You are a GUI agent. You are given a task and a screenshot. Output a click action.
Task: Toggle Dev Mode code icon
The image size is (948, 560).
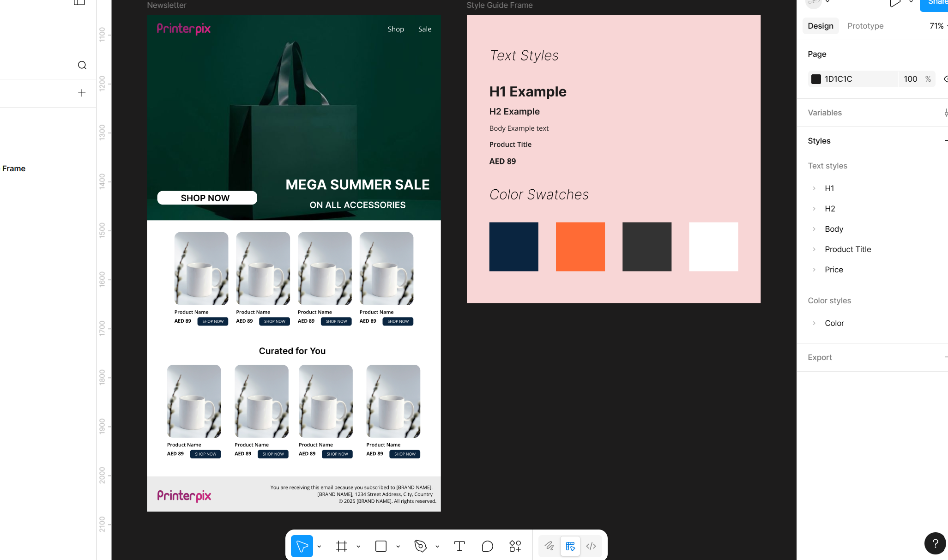point(591,546)
